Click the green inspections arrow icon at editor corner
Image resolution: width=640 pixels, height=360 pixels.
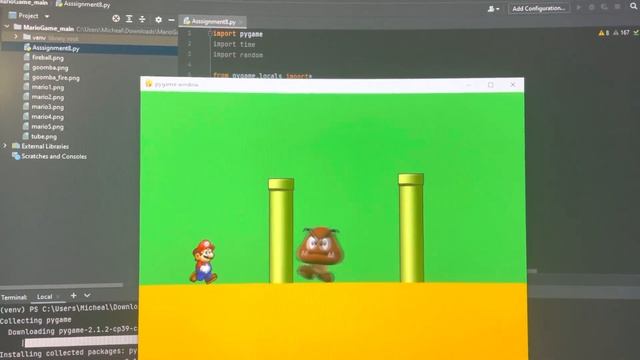[636, 33]
